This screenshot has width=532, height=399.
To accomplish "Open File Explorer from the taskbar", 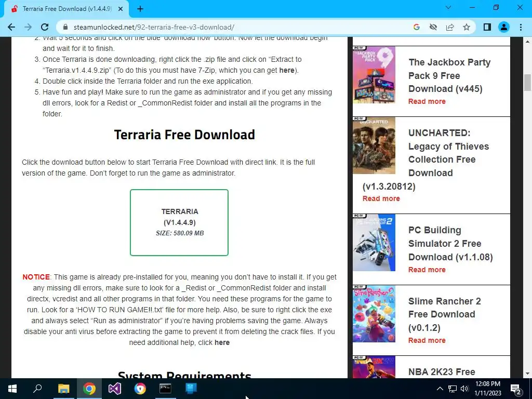I will coord(63,389).
